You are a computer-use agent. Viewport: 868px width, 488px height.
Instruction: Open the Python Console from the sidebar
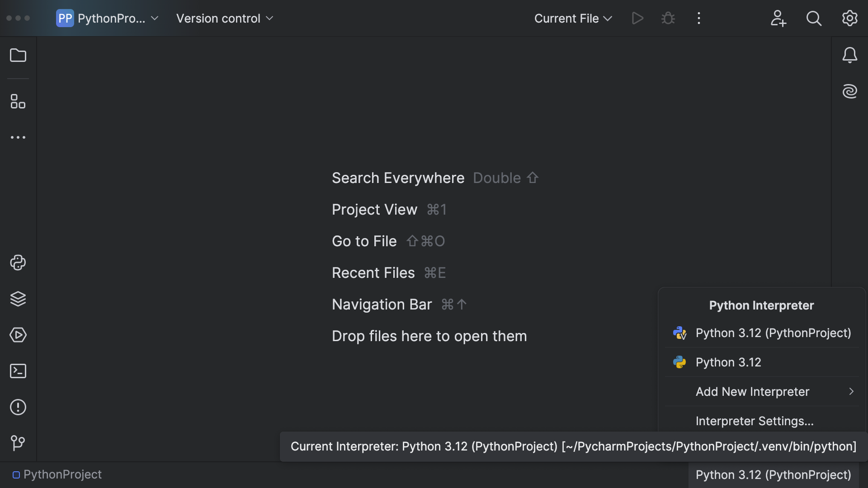pos(18,263)
